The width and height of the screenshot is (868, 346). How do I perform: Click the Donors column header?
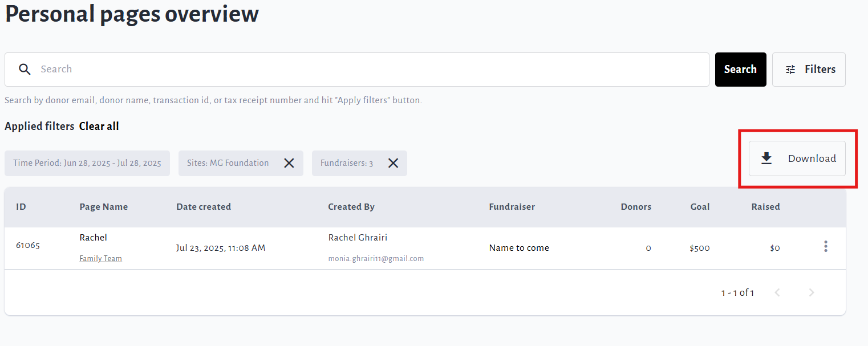click(x=636, y=207)
